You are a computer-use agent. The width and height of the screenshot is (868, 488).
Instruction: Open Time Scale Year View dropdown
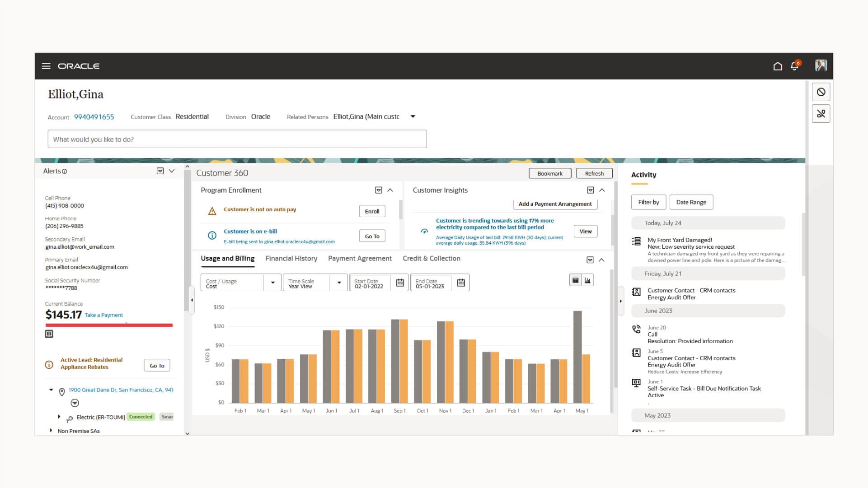click(339, 283)
